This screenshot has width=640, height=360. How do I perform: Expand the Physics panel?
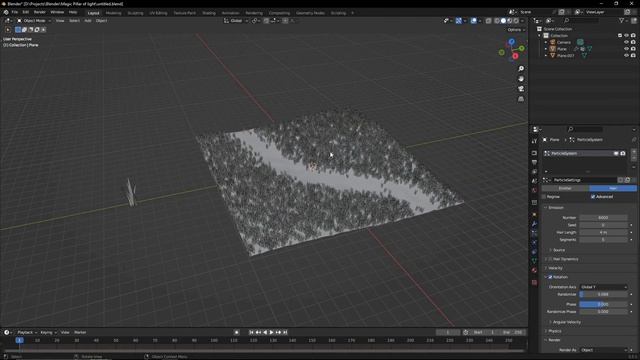point(554,331)
